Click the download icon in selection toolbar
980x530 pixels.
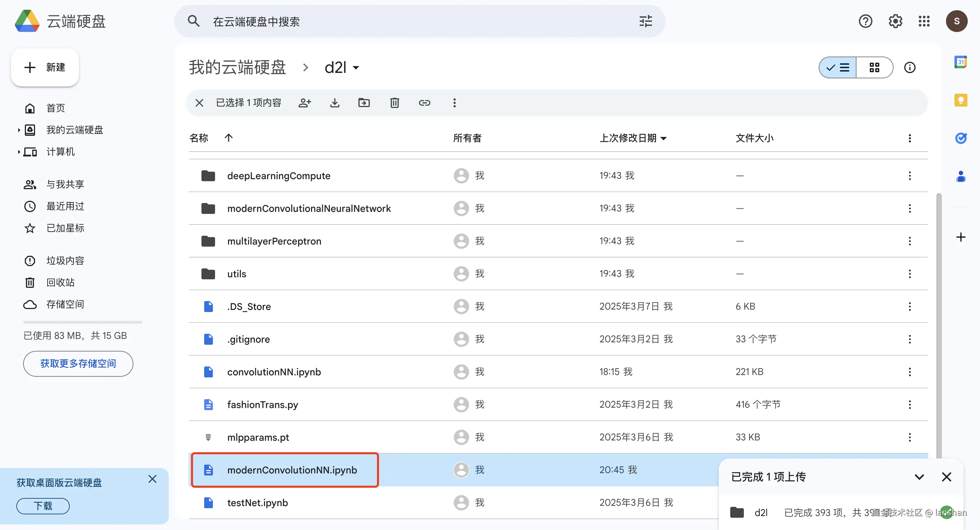(334, 103)
